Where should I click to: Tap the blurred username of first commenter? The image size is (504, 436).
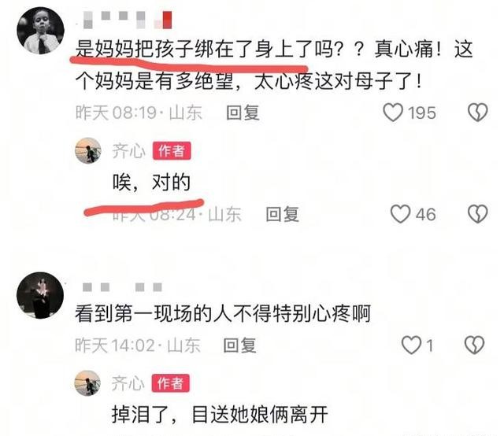coord(125,20)
